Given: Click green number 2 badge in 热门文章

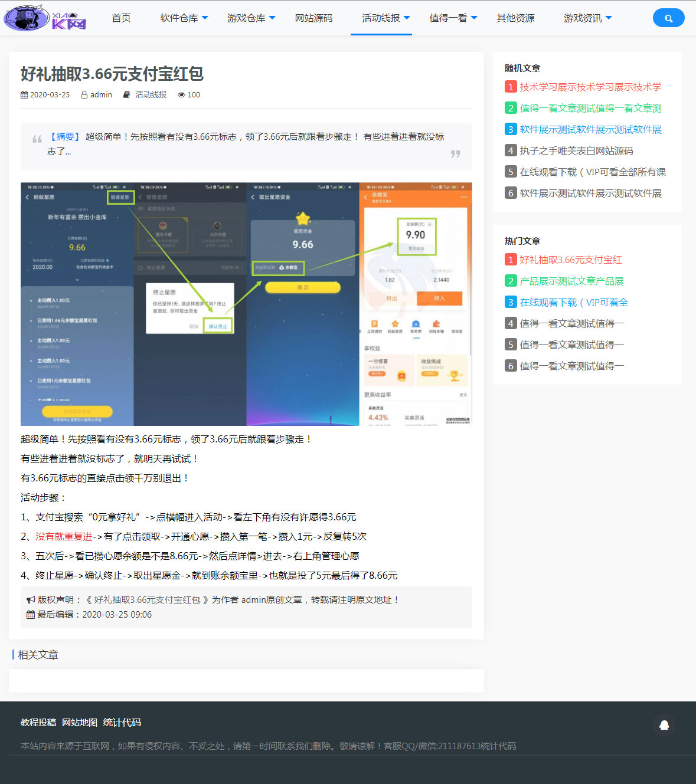Looking at the screenshot, I should (x=511, y=281).
